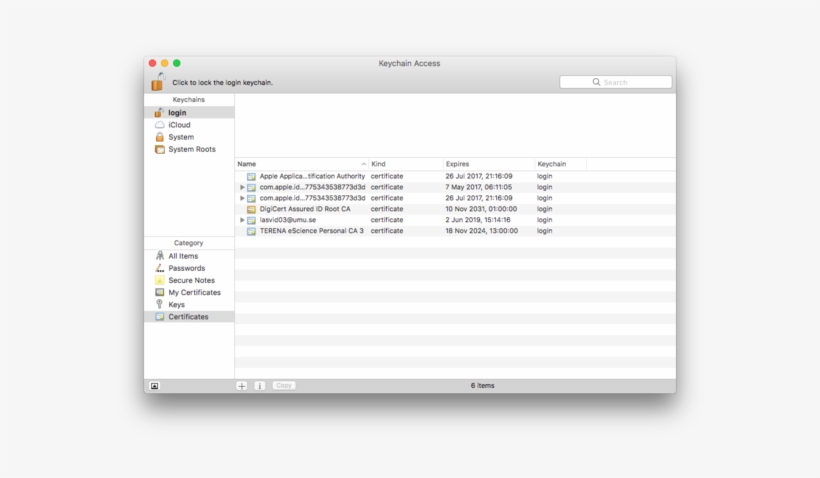Screen dimensions: 820x478
Task: Click in the Search field
Action: click(616, 82)
